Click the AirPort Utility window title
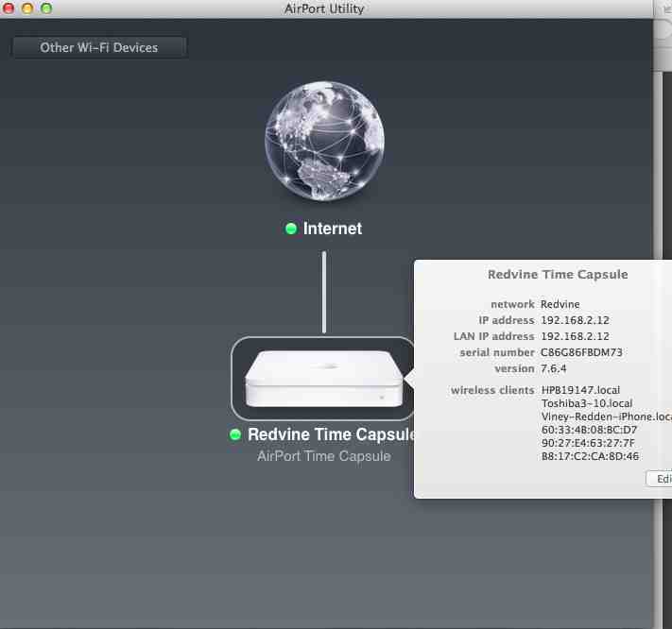 324,8
